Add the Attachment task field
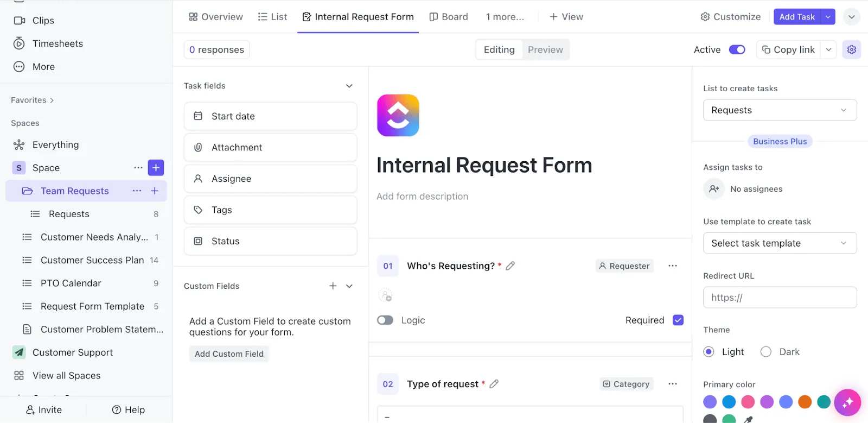This screenshot has height=423, width=868. tap(270, 148)
